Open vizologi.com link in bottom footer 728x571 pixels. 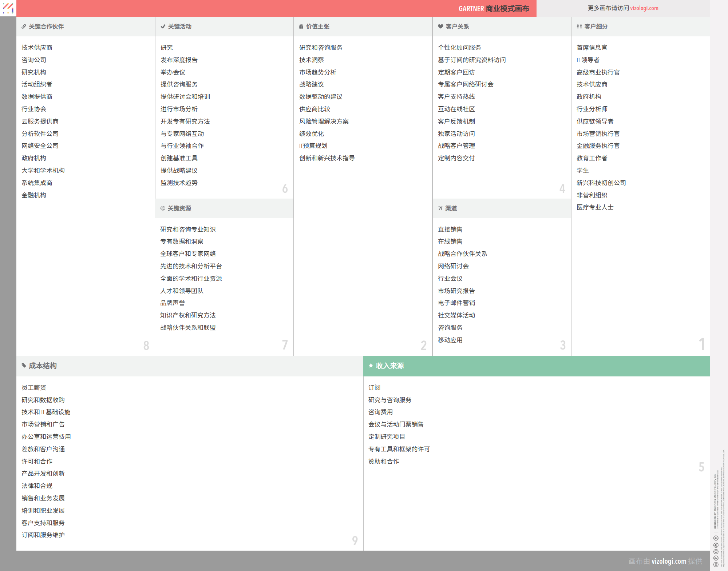(669, 561)
